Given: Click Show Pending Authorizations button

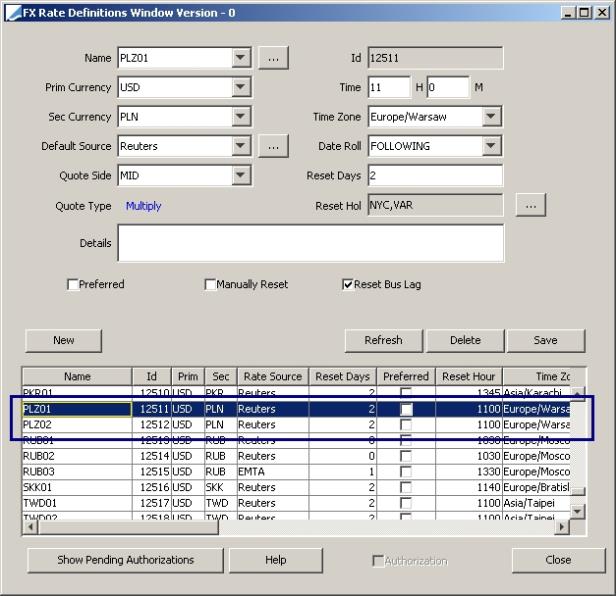Looking at the screenshot, I should point(125,560).
